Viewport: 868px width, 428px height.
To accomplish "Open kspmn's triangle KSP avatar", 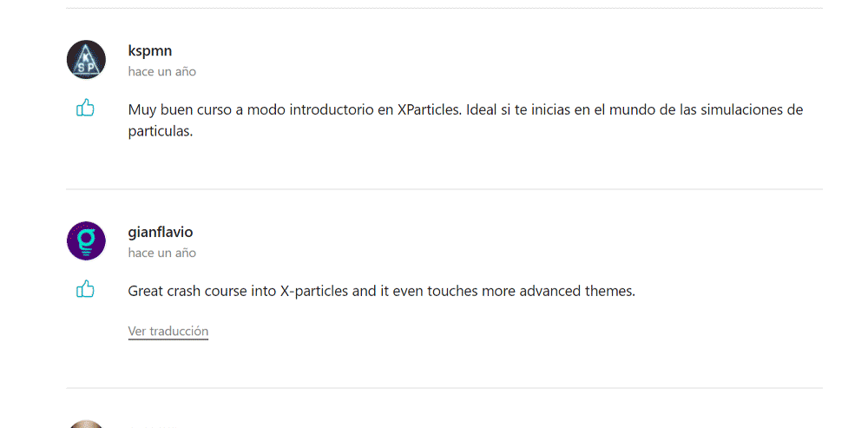I will tap(86, 59).
